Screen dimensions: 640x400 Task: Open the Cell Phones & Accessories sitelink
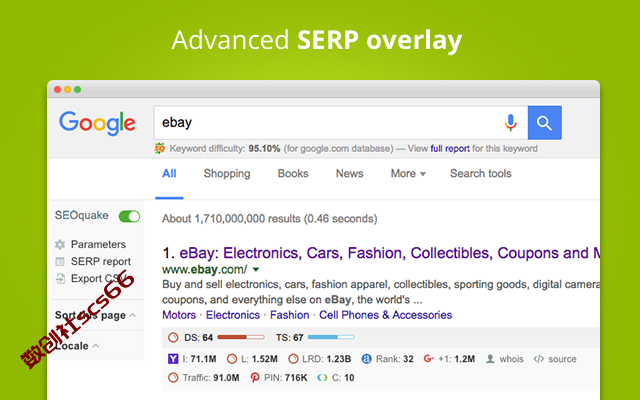tap(385, 315)
